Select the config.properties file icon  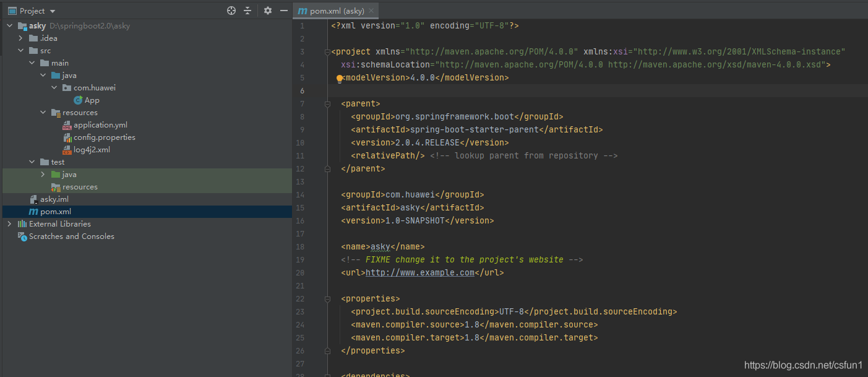click(67, 137)
